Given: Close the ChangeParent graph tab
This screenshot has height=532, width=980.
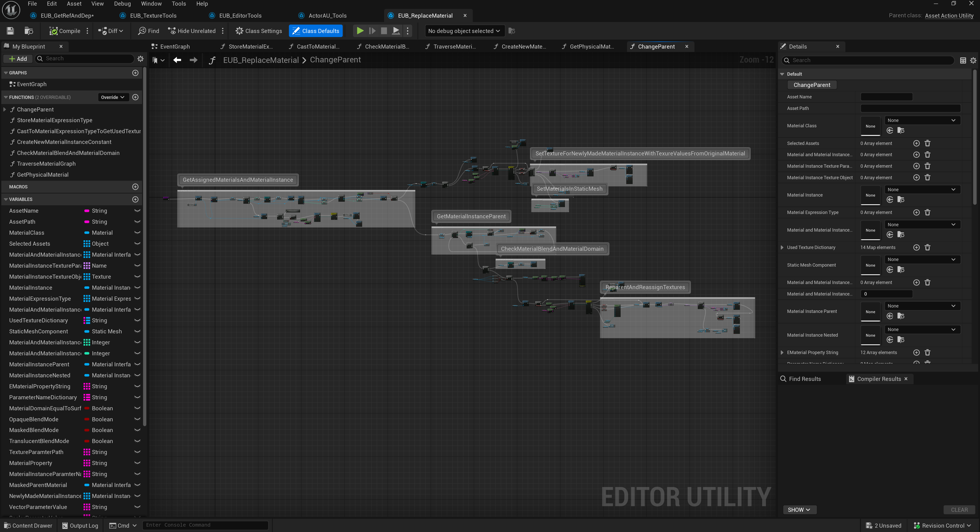Looking at the screenshot, I should click(687, 47).
